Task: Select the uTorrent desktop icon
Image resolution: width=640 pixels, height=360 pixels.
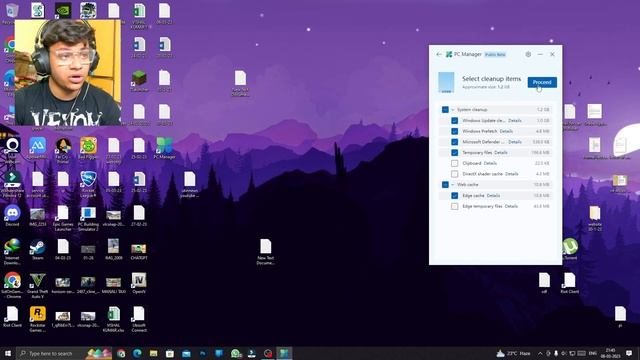Action: 570,250
